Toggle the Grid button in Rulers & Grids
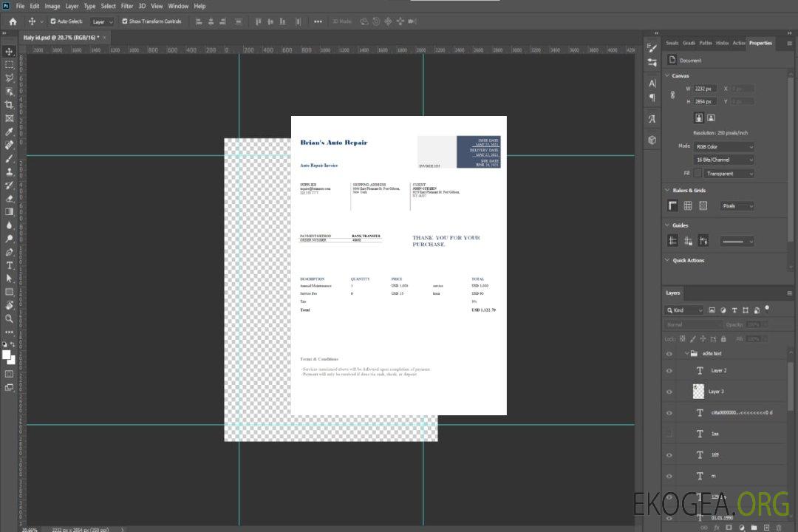Screen dimensions: 798x532 tap(688, 205)
